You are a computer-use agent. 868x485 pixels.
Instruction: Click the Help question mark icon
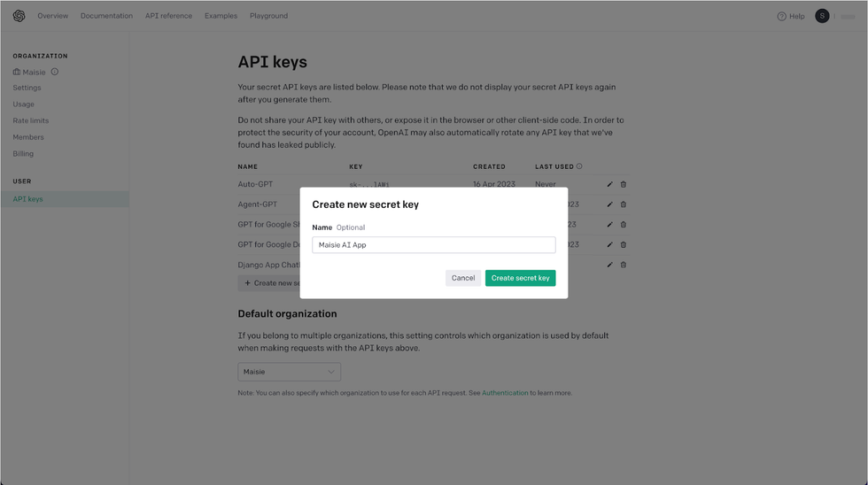[781, 16]
